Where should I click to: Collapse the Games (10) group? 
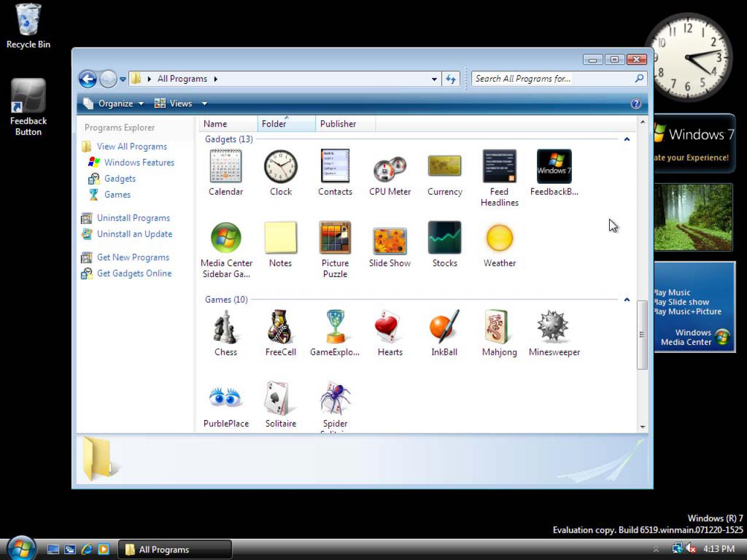[627, 300]
